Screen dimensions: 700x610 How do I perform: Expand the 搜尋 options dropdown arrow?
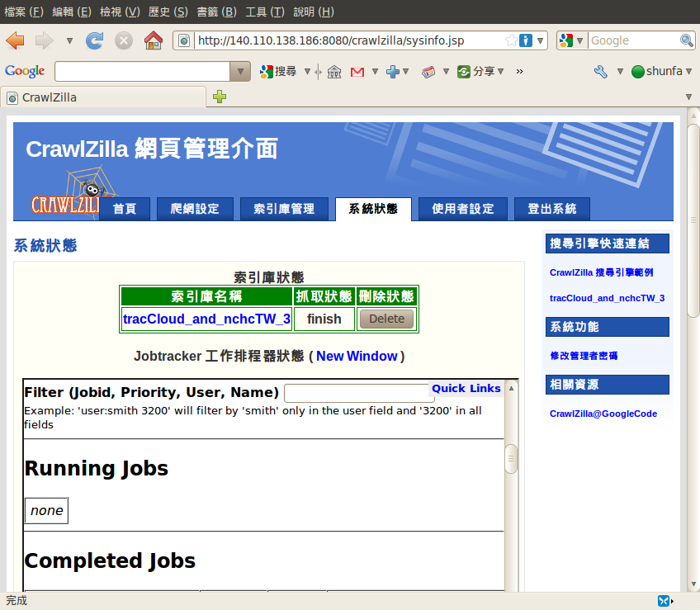click(x=307, y=72)
